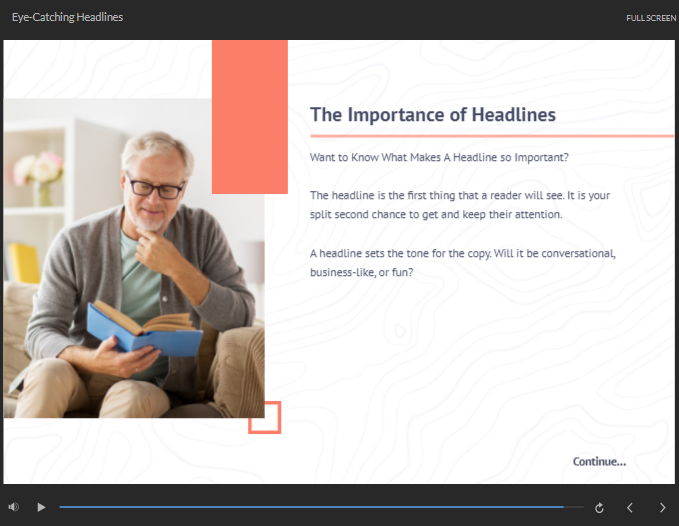This screenshot has height=526, width=679.
Task: Go to previous slide with left chevron
Action: [630, 507]
